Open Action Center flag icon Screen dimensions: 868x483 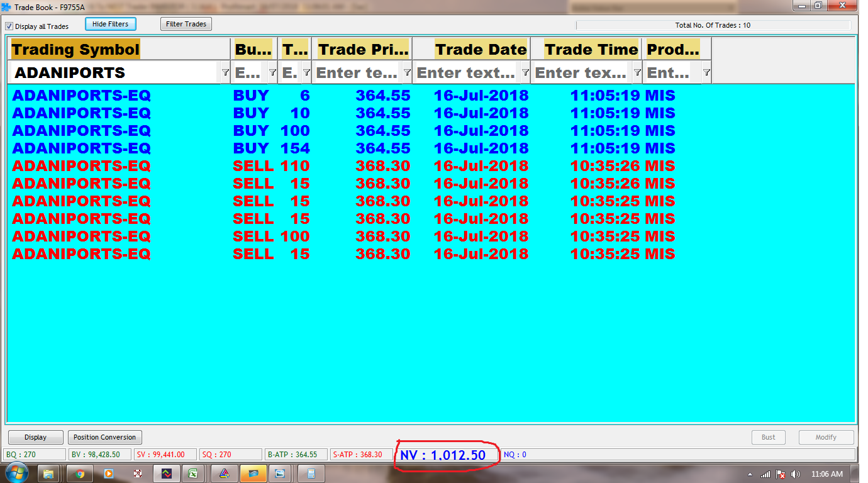(781, 474)
